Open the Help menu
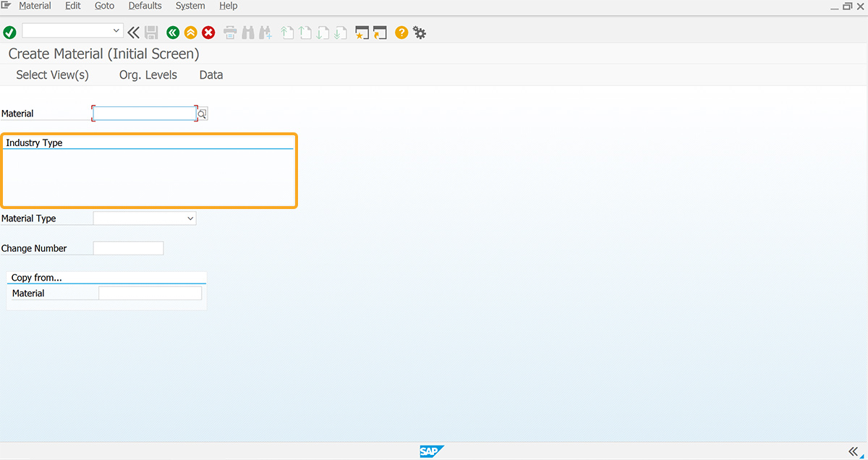The image size is (868, 460). click(x=229, y=6)
